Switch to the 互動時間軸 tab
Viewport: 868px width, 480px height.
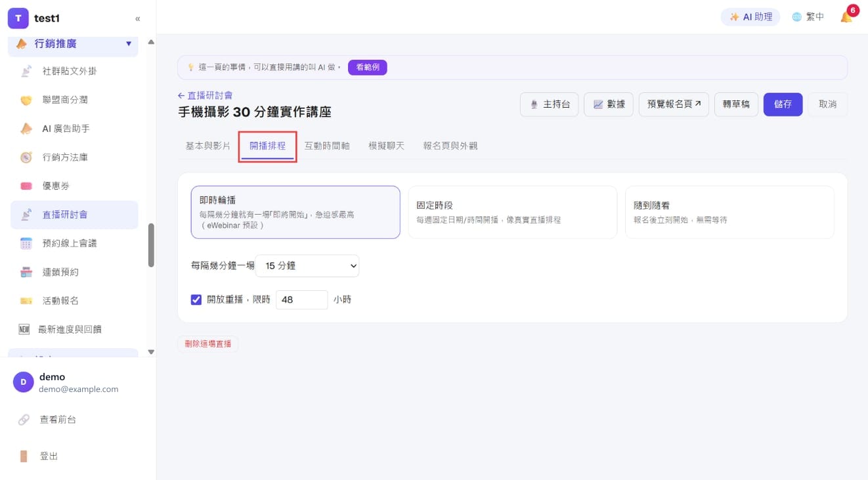coord(327,146)
